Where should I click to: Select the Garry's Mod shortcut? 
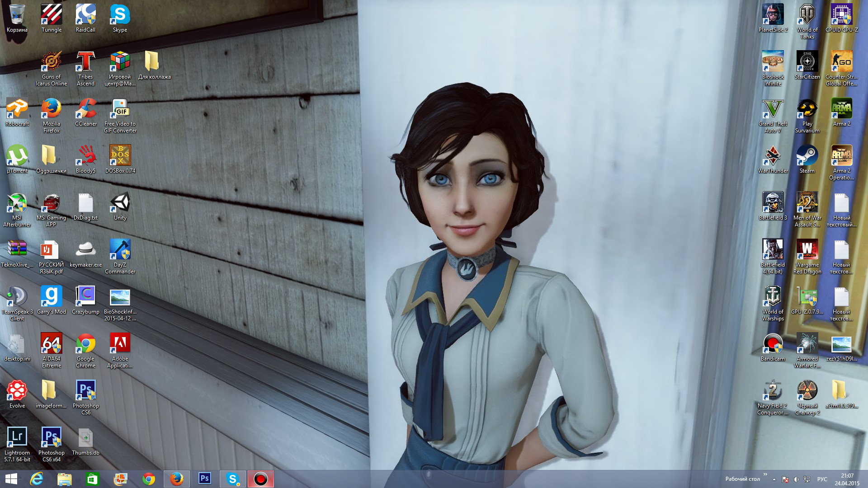point(52,300)
